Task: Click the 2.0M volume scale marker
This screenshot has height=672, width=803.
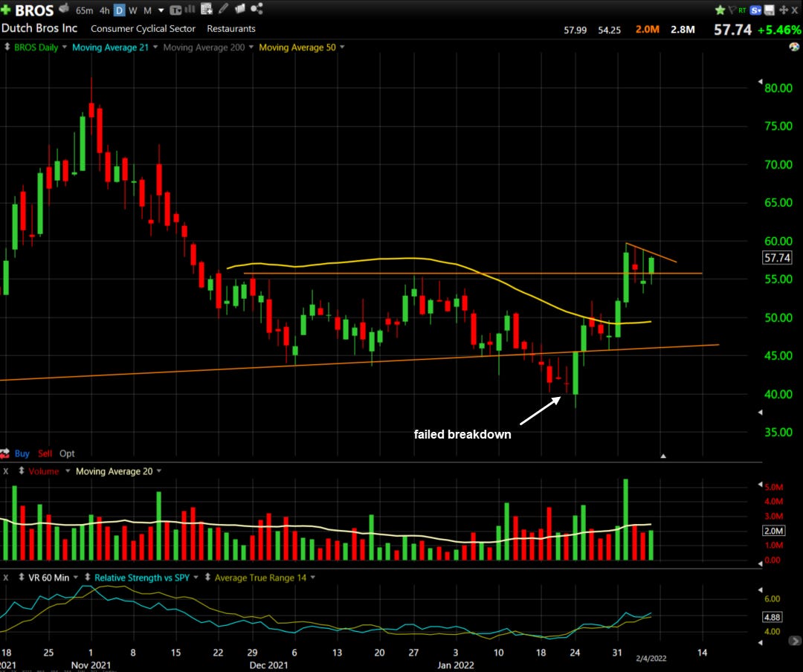Action: 773,531
